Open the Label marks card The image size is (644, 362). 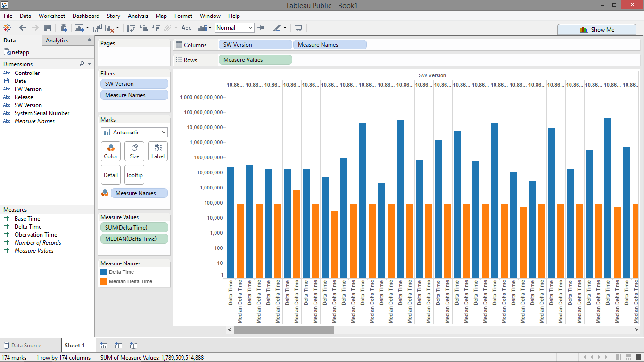click(158, 151)
